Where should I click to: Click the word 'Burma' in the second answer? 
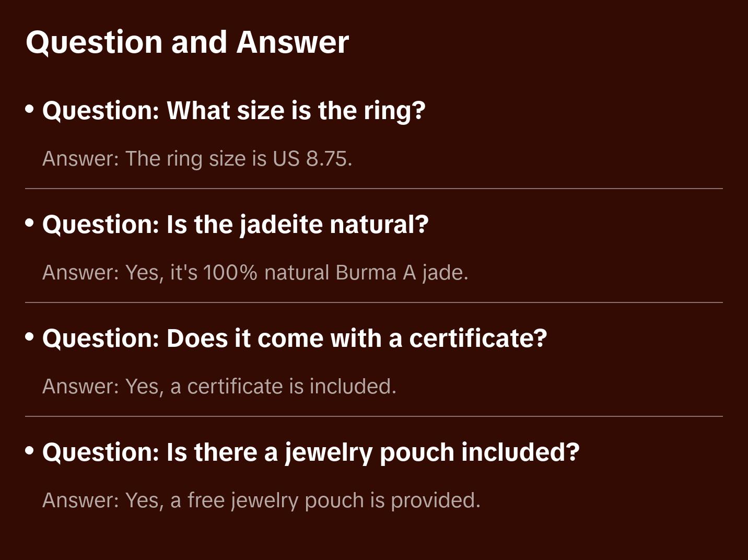(x=366, y=273)
